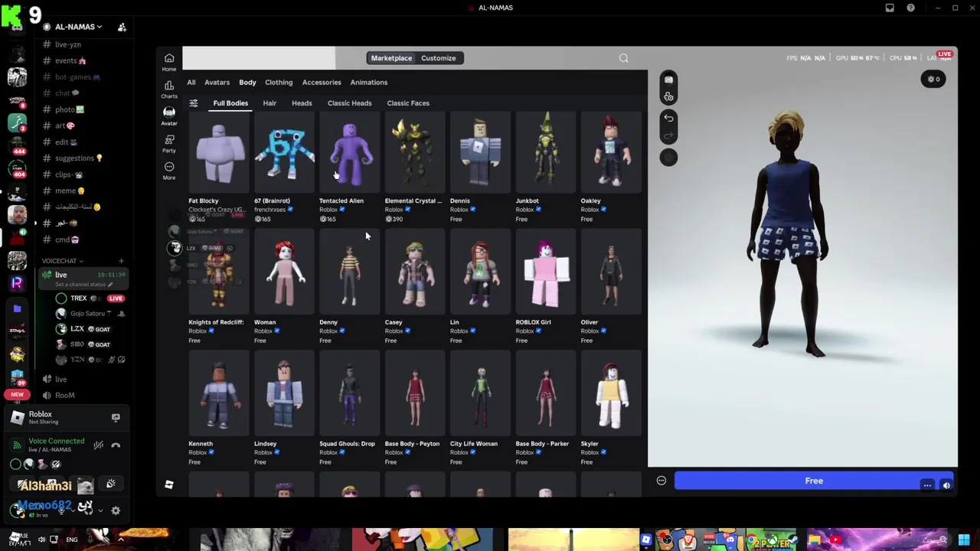
Task: Switch to Full Bodies subcategory
Action: click(x=230, y=103)
